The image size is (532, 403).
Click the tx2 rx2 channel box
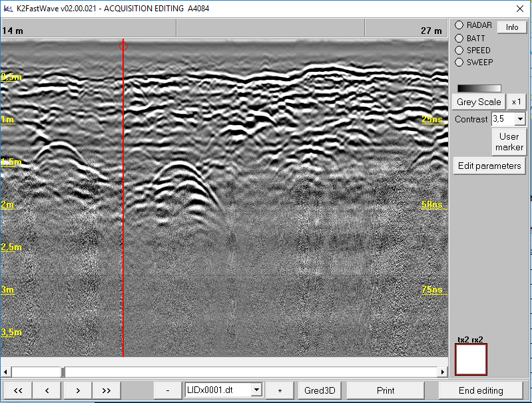click(471, 359)
